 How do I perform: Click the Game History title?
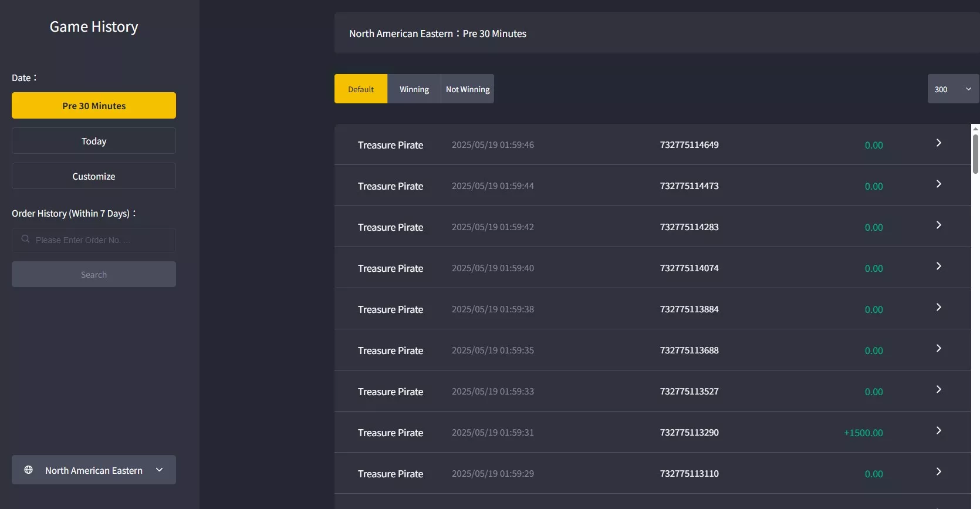coord(94,27)
